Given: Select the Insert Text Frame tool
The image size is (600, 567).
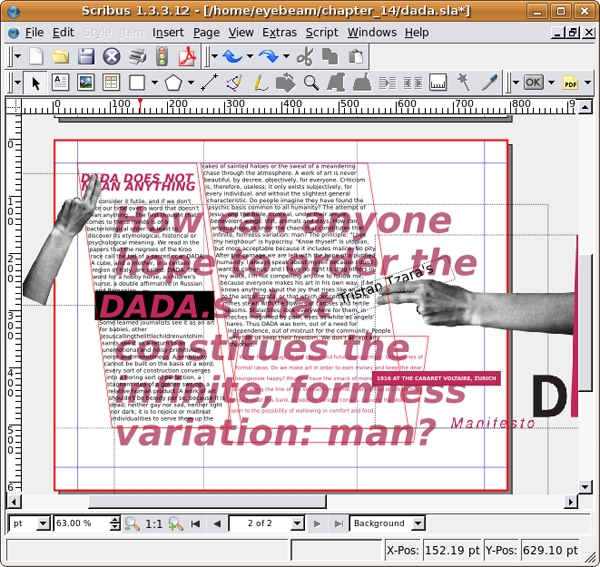Looking at the screenshot, I should [60, 83].
